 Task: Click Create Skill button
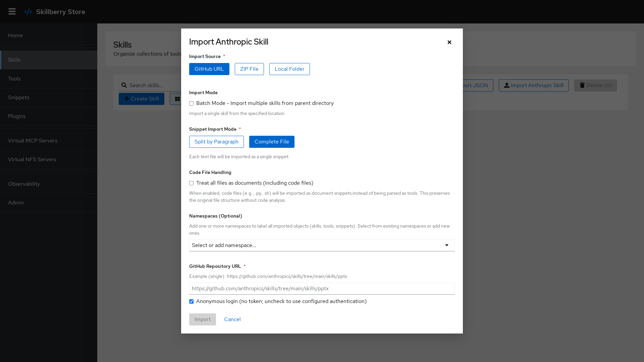tap(142, 99)
